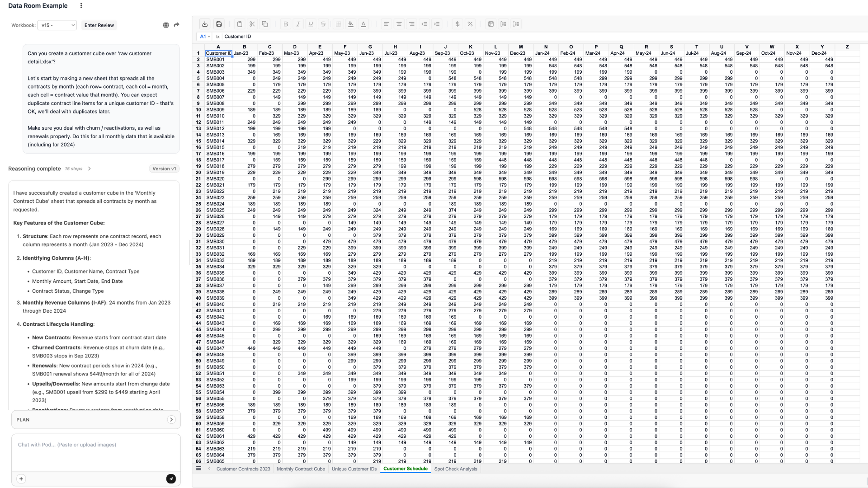Open the Spot Check Analysis sheet tab

pyautogui.click(x=455, y=469)
